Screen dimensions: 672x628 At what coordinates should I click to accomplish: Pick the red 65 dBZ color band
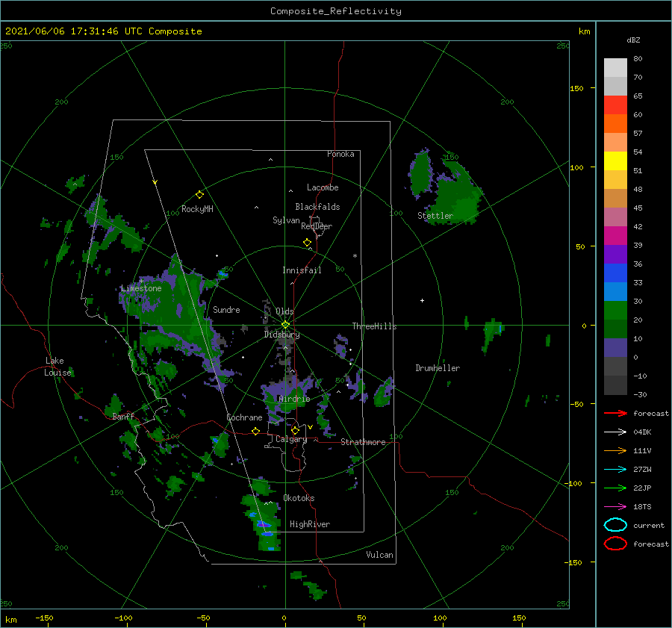coord(615,105)
